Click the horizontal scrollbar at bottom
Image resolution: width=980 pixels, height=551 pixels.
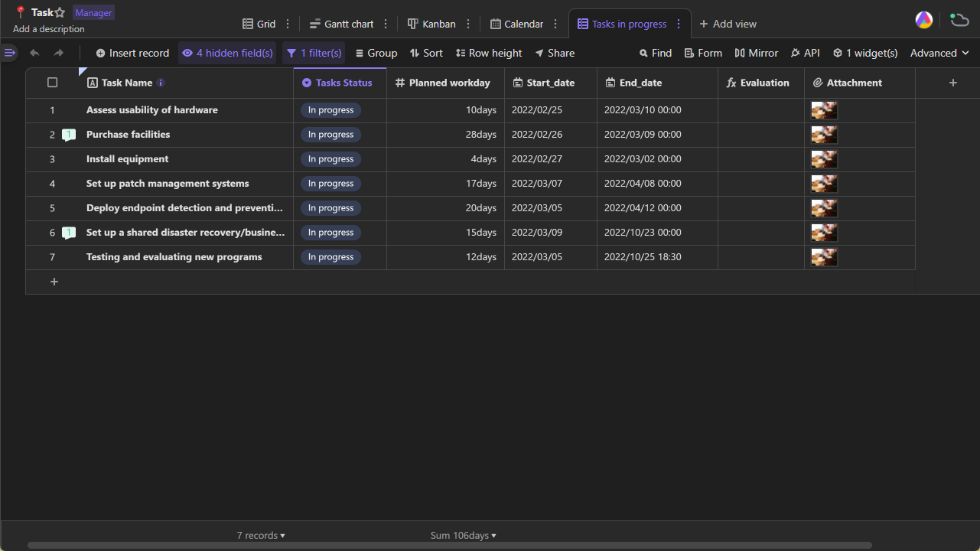(449, 546)
